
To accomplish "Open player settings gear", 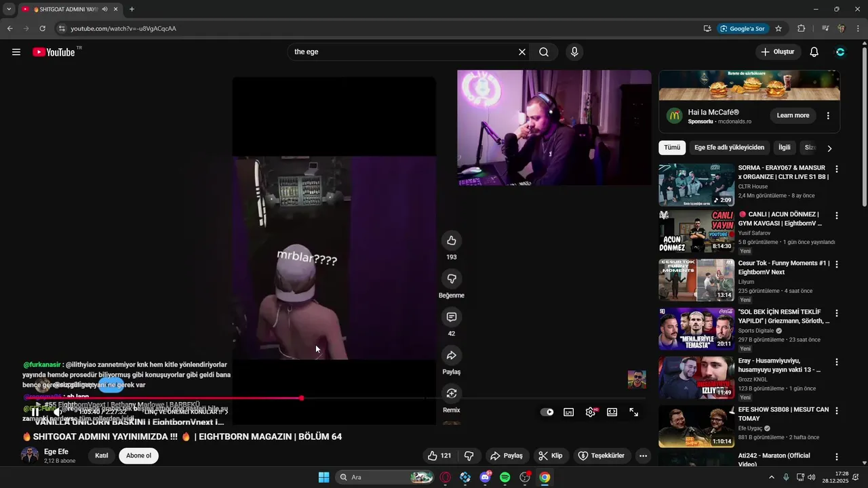I will coord(591,412).
